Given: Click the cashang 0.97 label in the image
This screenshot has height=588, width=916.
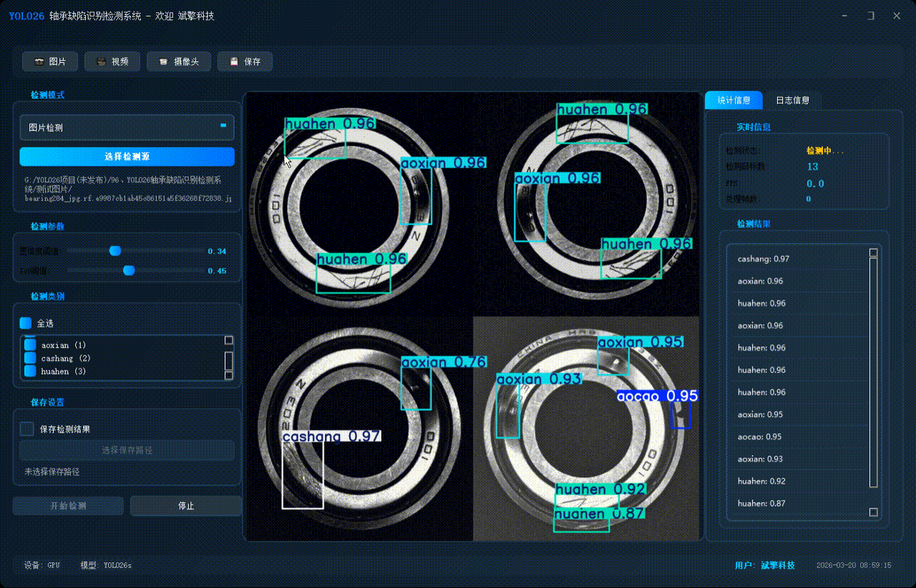Looking at the screenshot, I should [x=331, y=436].
